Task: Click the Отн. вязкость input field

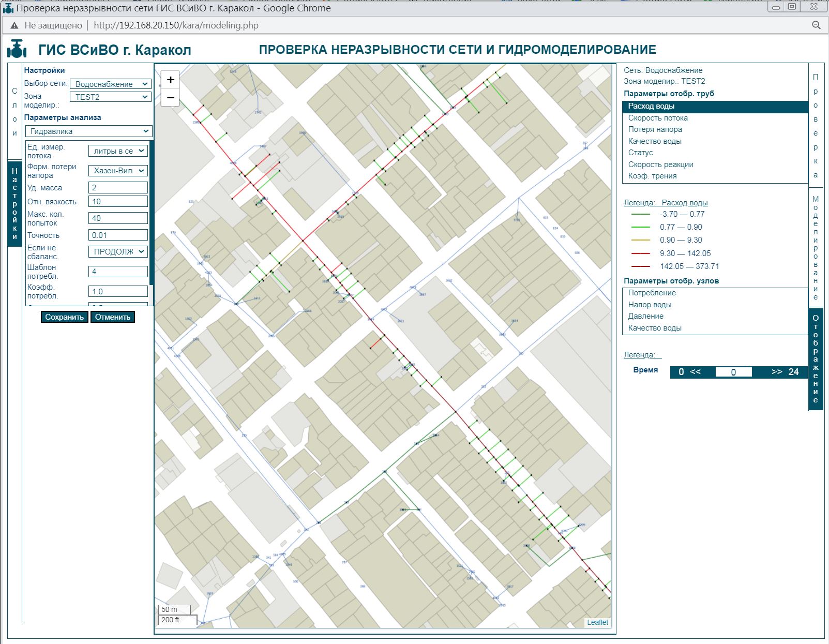Action: (118, 202)
